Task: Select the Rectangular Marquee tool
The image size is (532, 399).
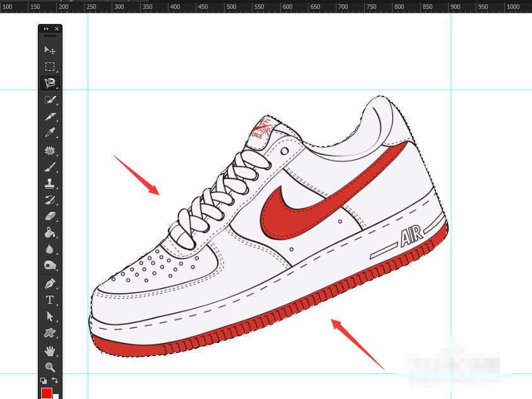Action: (x=50, y=66)
